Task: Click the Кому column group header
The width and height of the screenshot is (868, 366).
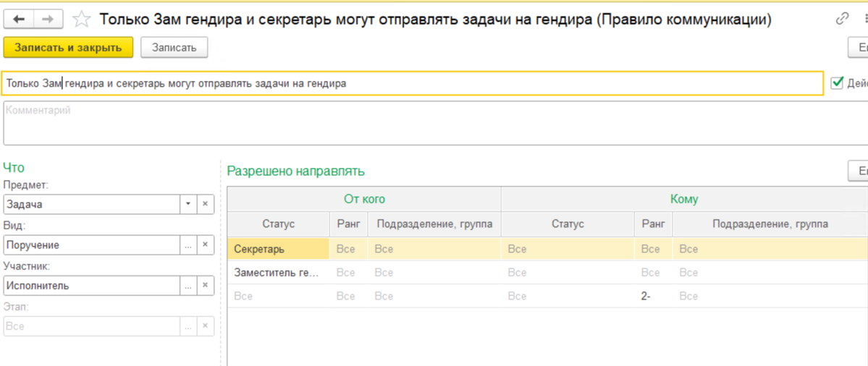Action: click(684, 199)
